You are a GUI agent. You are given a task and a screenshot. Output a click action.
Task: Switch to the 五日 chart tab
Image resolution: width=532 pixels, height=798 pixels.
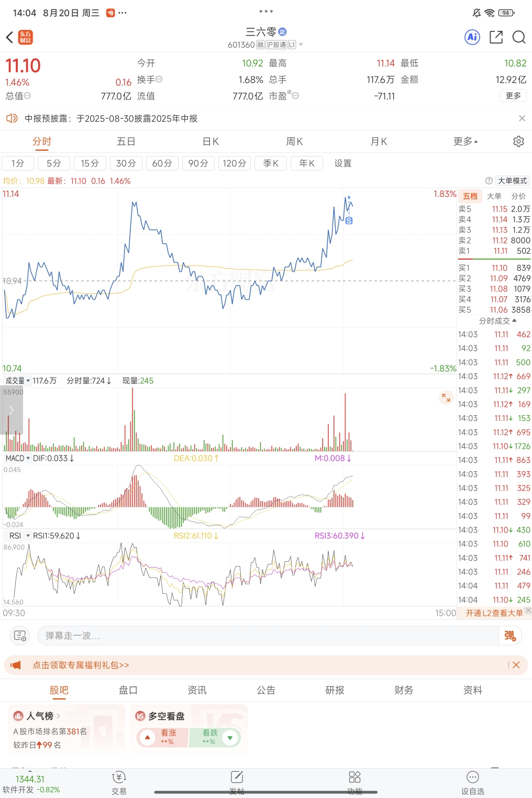click(126, 141)
